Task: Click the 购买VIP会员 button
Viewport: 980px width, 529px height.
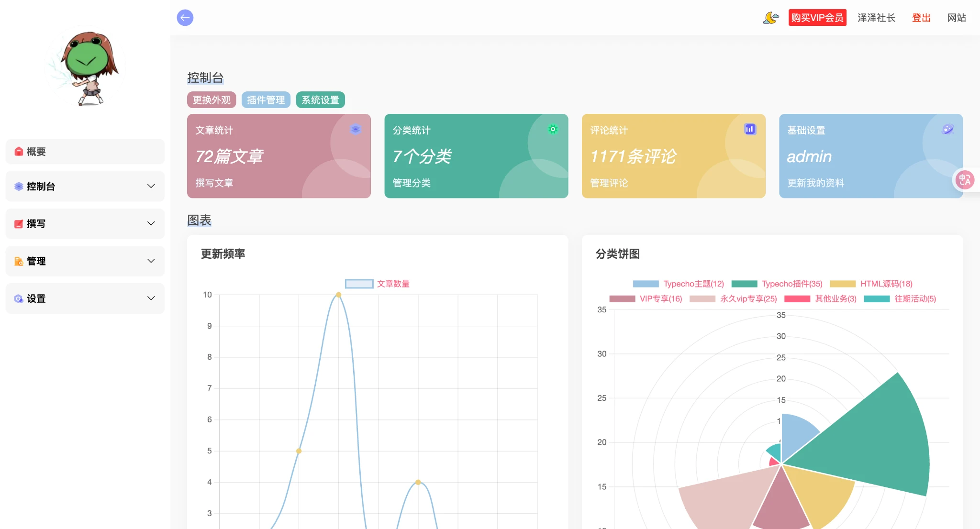Action: 817,18
